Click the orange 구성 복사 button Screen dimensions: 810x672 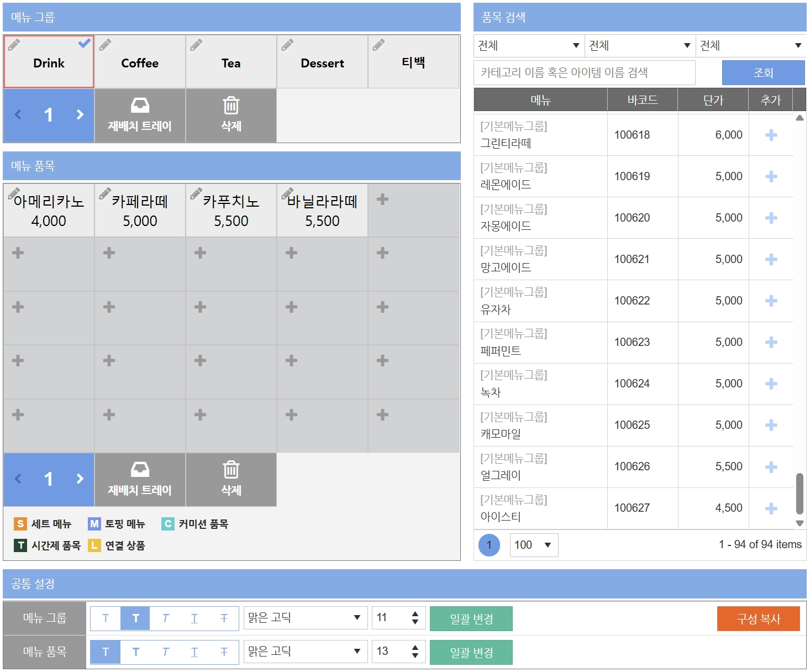[758, 618]
